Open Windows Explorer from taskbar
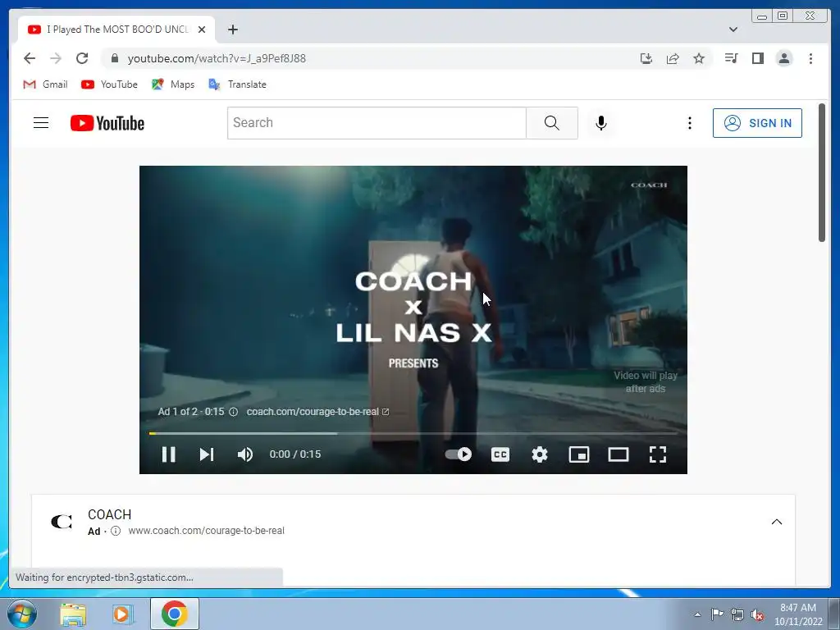Image resolution: width=840 pixels, height=630 pixels. [x=73, y=614]
